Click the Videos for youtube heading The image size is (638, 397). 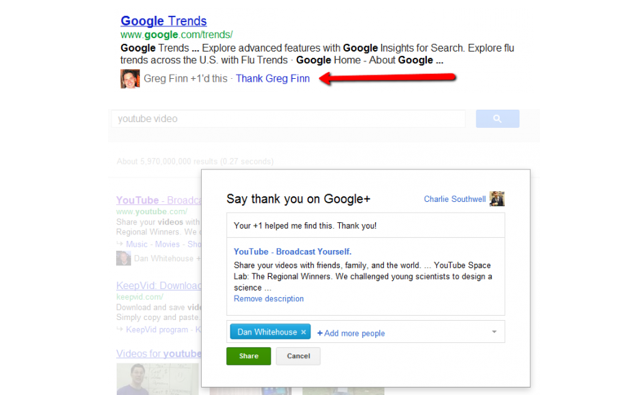[x=159, y=354]
